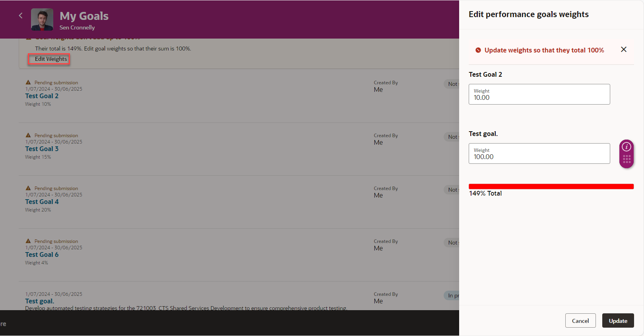The image size is (644, 336).
Task: Click the red error icon in the alert
Action: (478, 50)
